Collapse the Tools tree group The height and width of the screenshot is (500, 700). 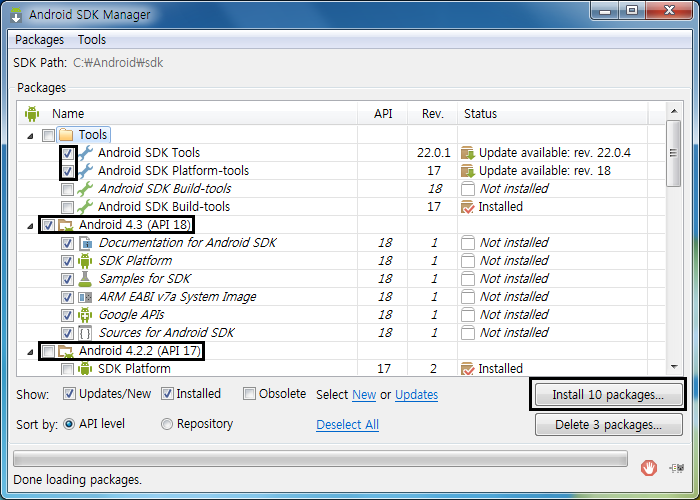click(30, 136)
